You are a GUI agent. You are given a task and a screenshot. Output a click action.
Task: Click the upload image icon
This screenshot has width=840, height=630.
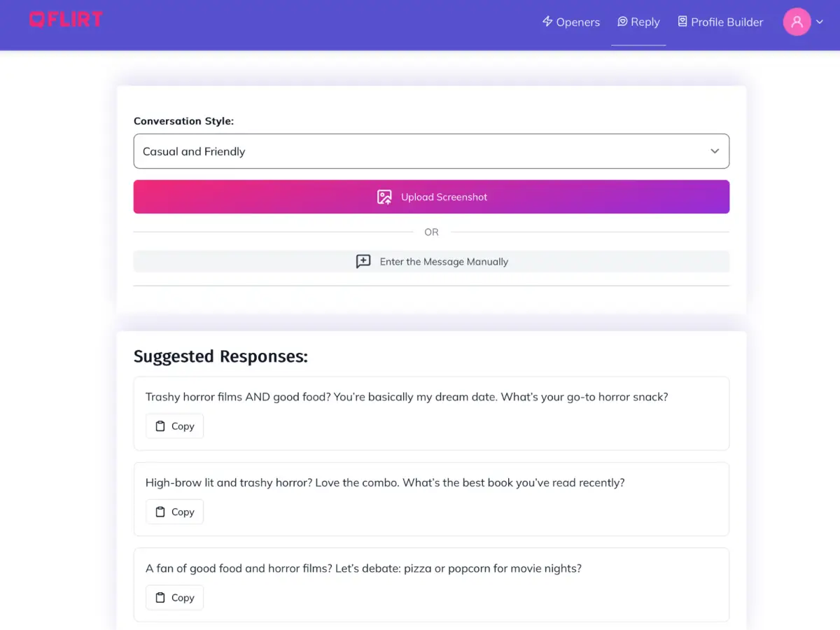pos(384,197)
